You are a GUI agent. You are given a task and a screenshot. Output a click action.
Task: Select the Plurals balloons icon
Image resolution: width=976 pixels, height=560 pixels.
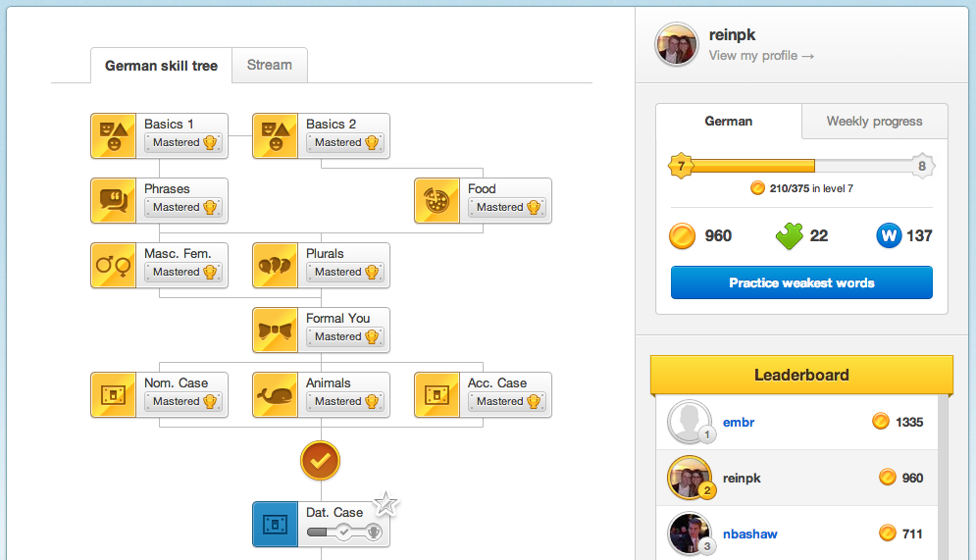pyautogui.click(x=275, y=265)
